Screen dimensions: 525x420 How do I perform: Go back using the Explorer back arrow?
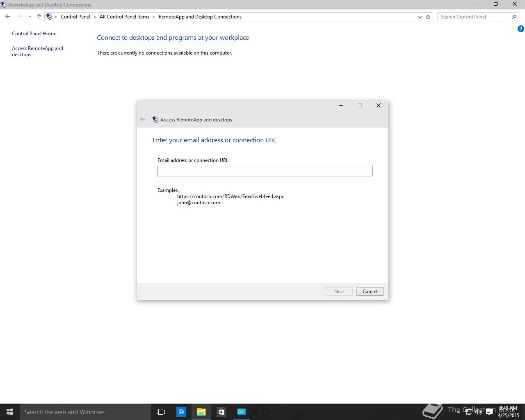click(x=8, y=17)
